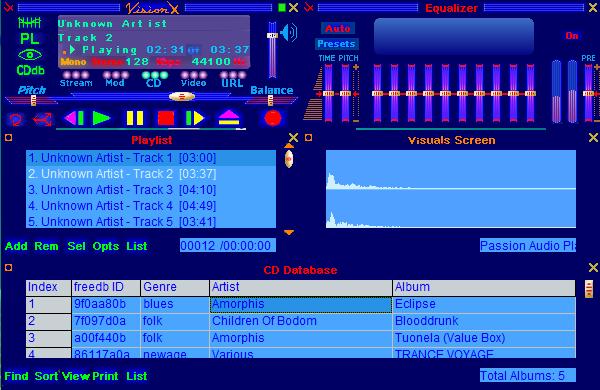Mute using the speaker icon
This screenshot has height=390, width=600.
pyautogui.click(x=289, y=32)
